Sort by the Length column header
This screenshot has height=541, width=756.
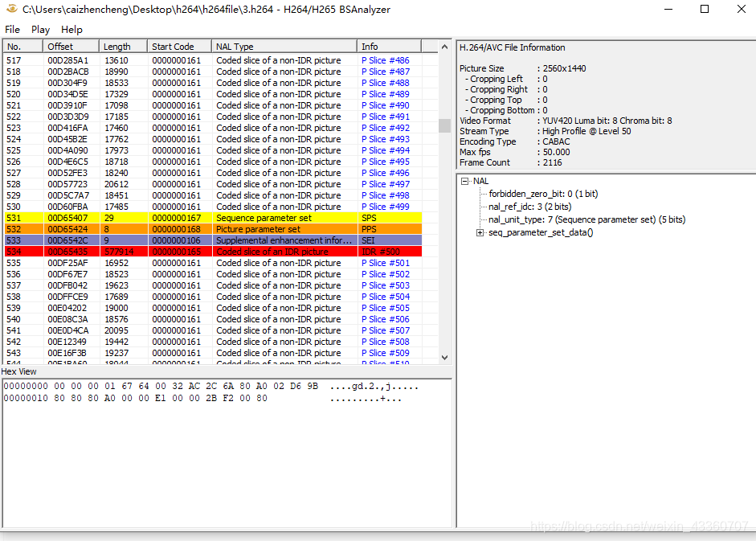click(x=123, y=47)
